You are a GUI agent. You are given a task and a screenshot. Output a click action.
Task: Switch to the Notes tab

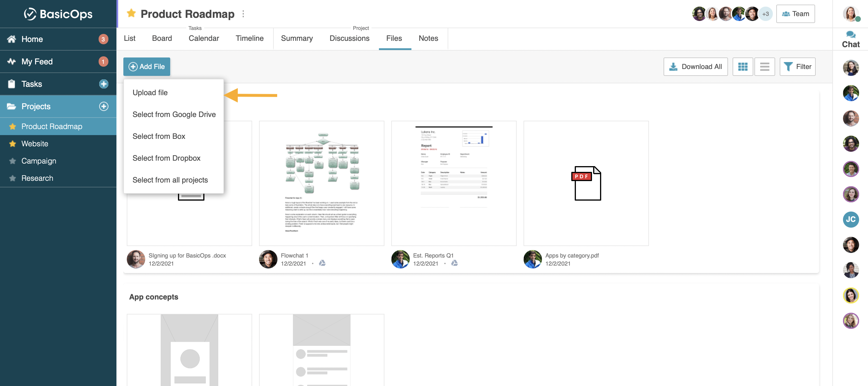(x=428, y=38)
